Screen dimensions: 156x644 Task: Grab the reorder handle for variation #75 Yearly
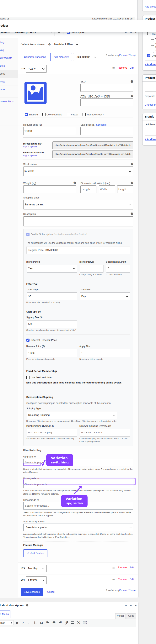[x=114, y=68]
